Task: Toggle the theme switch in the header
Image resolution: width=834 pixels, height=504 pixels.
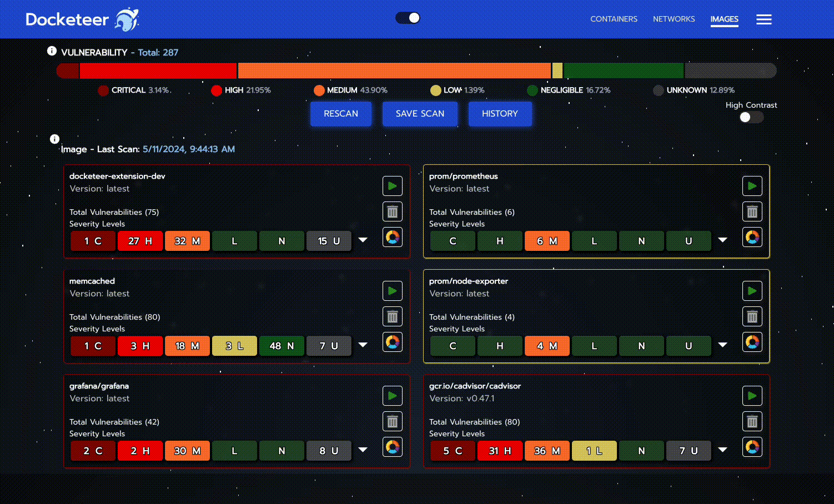Action: 408,18
